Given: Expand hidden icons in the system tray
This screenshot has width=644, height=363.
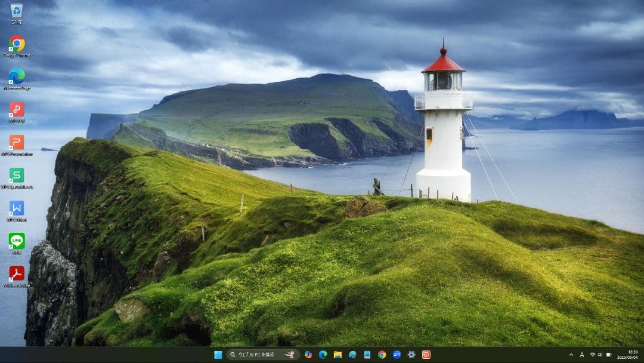Looking at the screenshot, I should (571, 354).
